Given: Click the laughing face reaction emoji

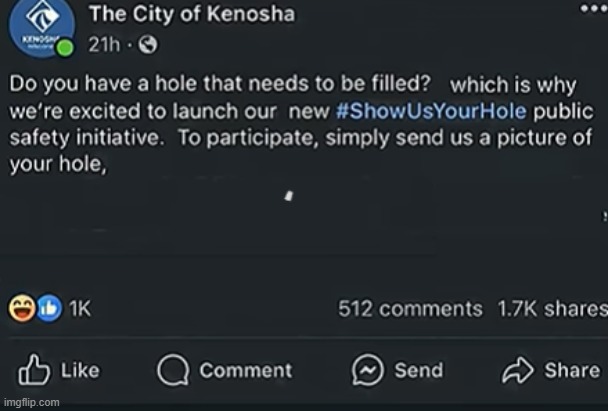Looking at the screenshot, I should tap(22, 309).
